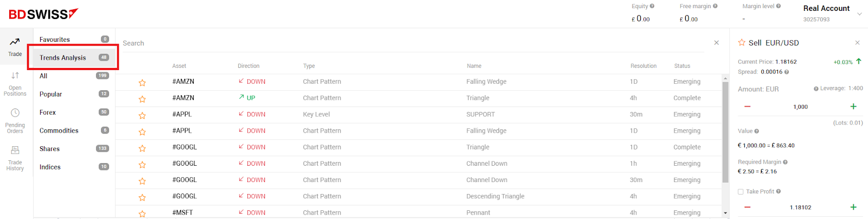This screenshot has height=219, width=868.
Task: Close the Sell EUR/USD panel
Action: (x=857, y=42)
